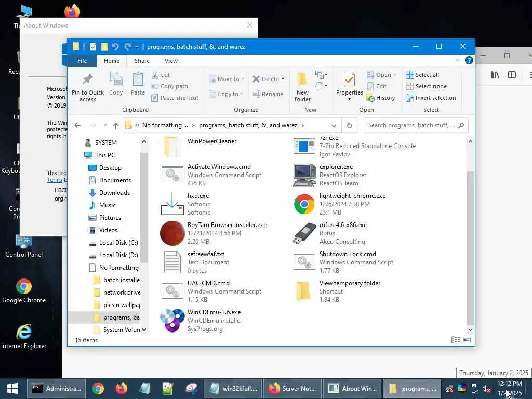Open Explorer Help question mark icon

pyautogui.click(x=469, y=60)
